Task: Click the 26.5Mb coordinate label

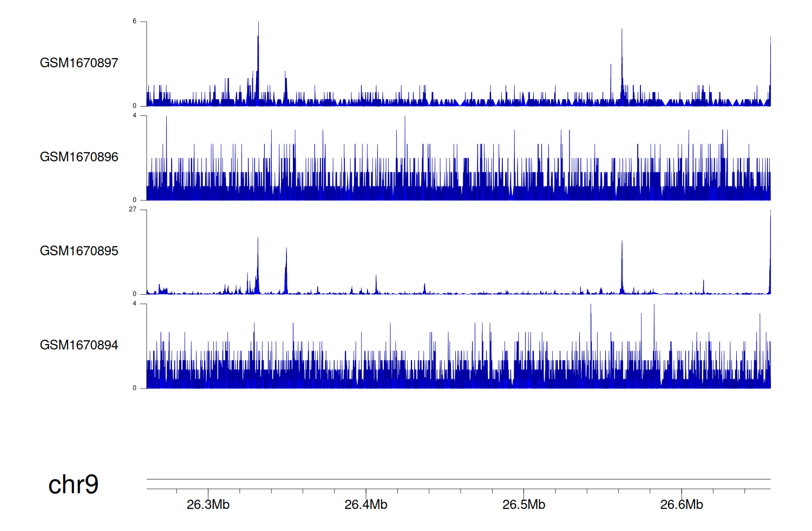Action: (523, 504)
